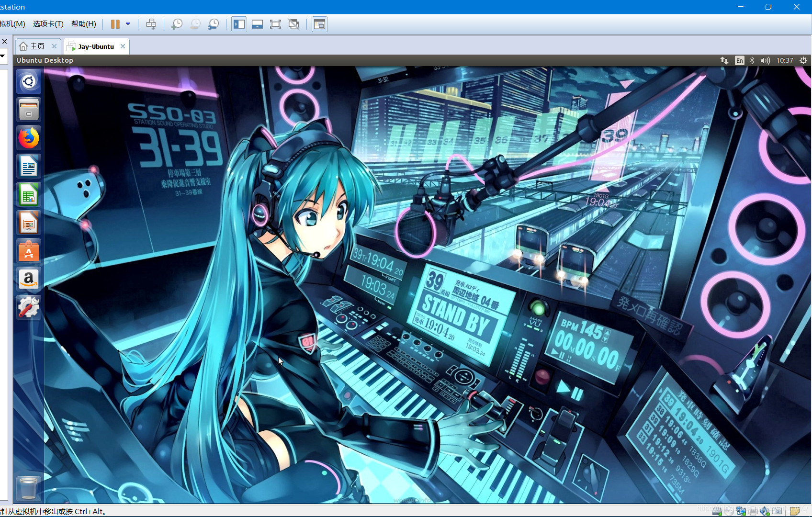Pause the virtual machine with the orange pause button
812x517 pixels.
click(x=115, y=24)
